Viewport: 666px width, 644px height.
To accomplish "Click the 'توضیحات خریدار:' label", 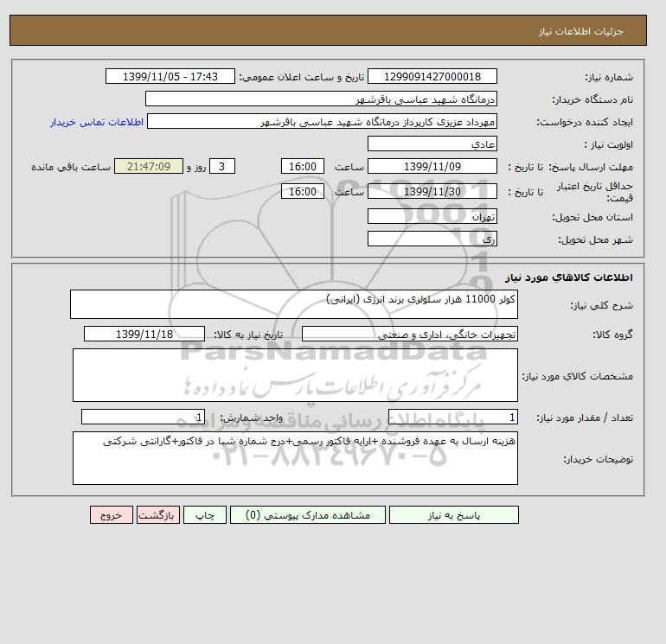I will (599, 459).
